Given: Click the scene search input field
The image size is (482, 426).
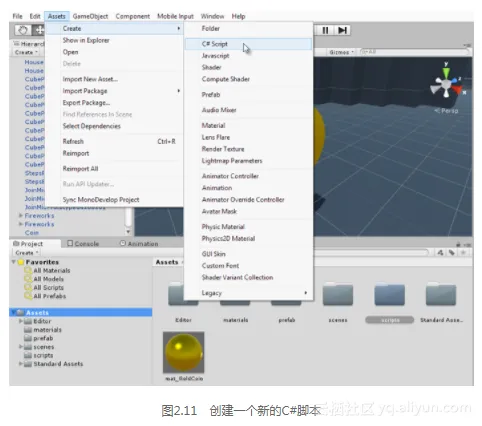Looking at the screenshot, I should (415, 52).
